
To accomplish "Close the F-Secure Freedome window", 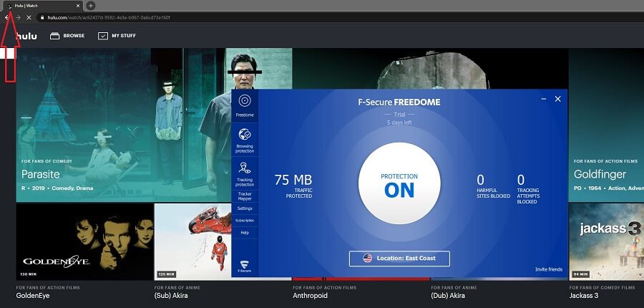I will (557, 99).
